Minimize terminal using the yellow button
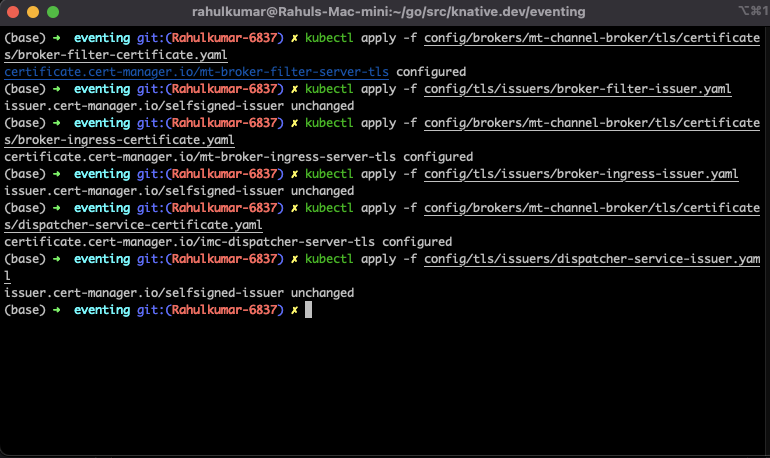The image size is (770, 458). [33, 12]
